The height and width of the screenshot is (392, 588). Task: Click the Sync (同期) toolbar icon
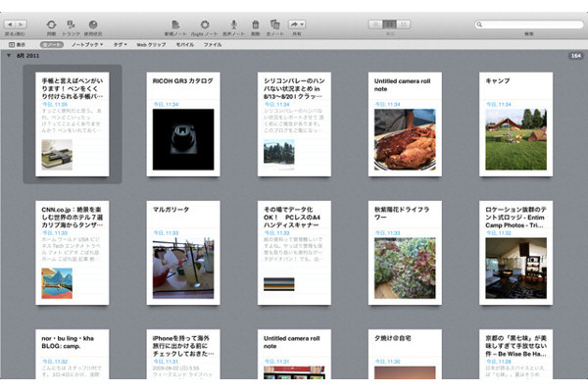(51, 24)
